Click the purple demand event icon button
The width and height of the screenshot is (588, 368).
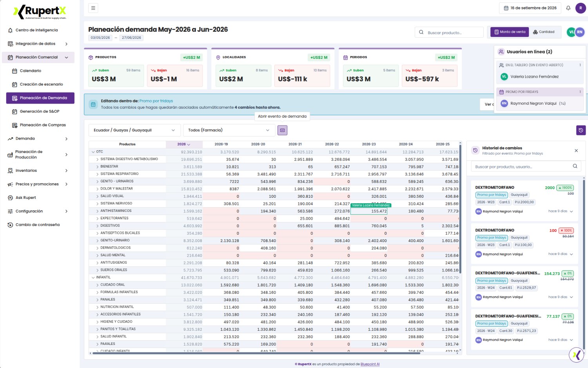tap(282, 130)
